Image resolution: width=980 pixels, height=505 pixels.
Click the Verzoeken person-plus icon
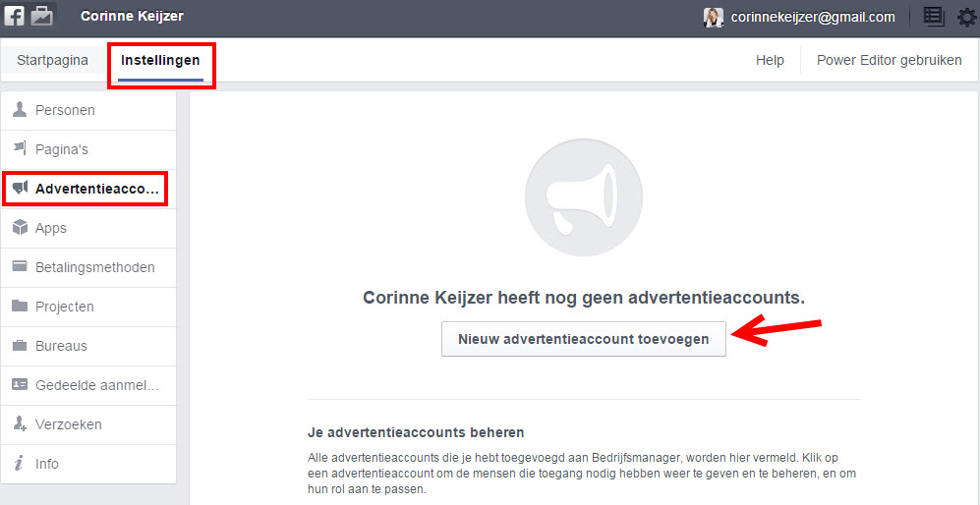pos(20,424)
